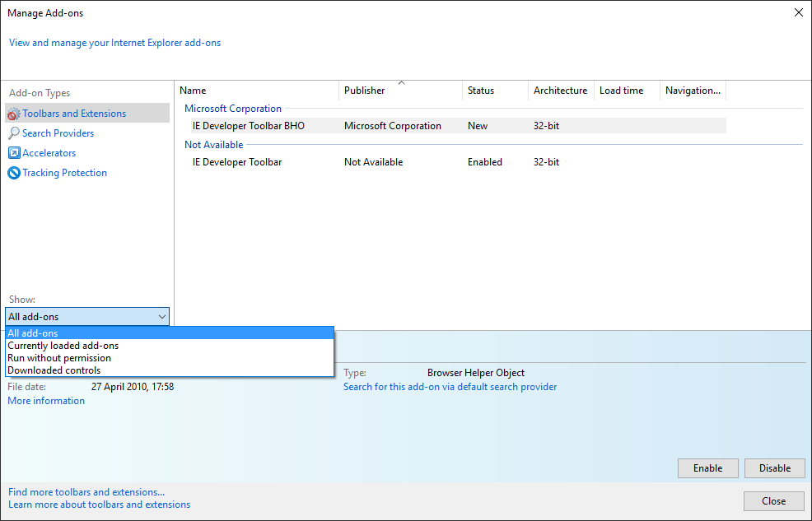Select the Toolbars and Extensions gear icon
Image resolution: width=812 pixels, height=521 pixels.
point(14,114)
